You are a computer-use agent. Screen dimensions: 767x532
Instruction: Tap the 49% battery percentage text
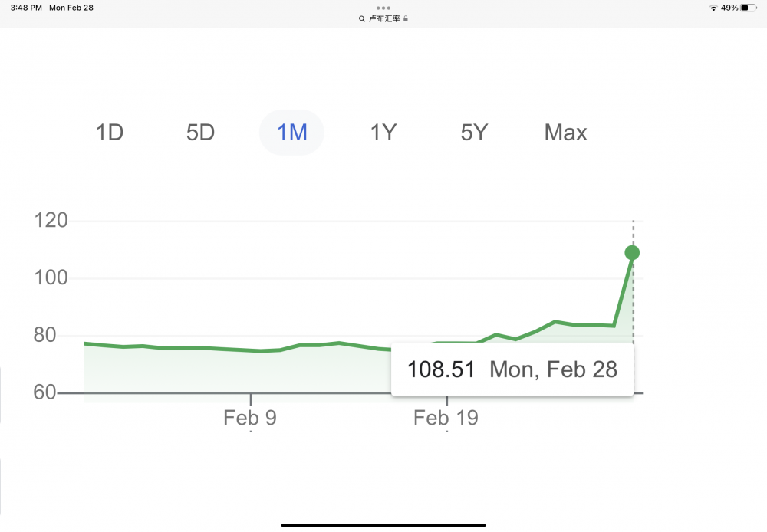click(x=729, y=8)
